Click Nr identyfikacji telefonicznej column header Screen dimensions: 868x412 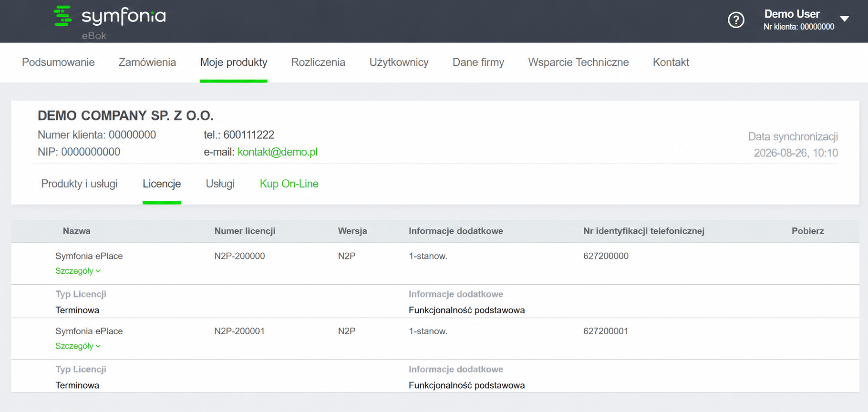[x=644, y=231]
